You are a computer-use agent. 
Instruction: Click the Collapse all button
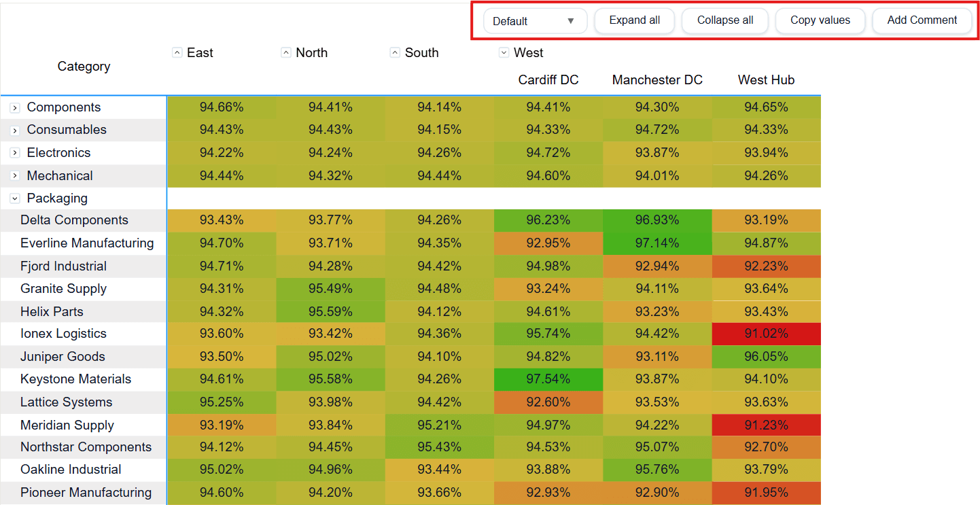pyautogui.click(x=724, y=20)
